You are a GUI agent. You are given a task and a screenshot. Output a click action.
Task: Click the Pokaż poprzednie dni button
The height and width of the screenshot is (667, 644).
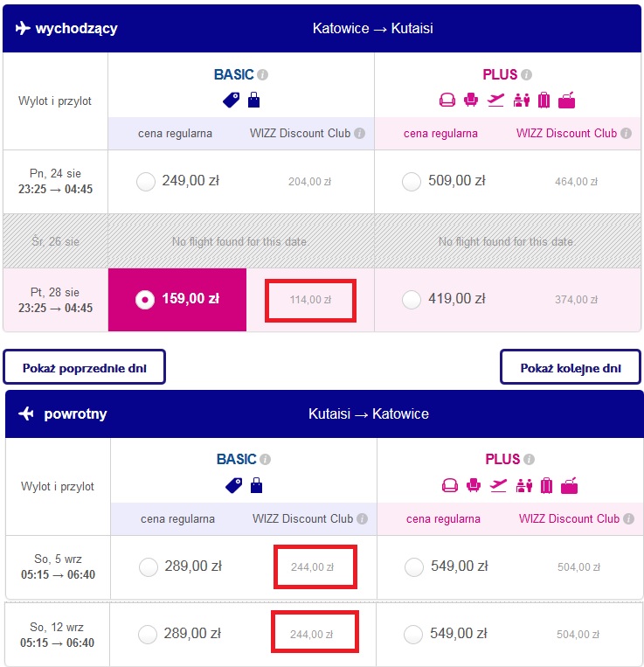(x=84, y=367)
